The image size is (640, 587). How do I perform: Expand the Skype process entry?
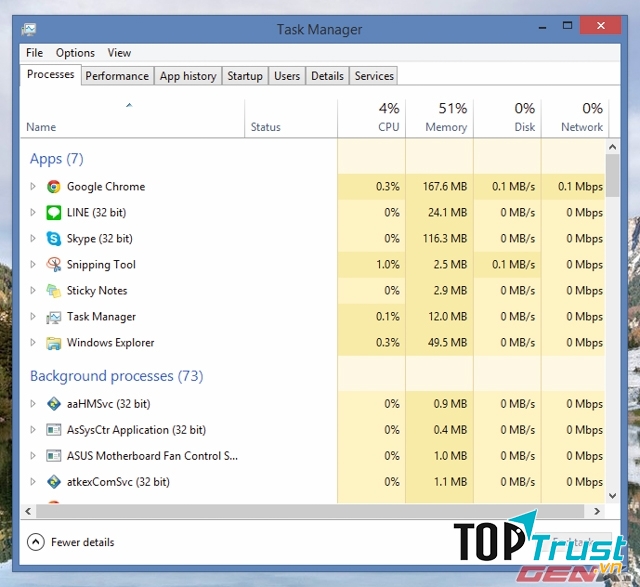pyautogui.click(x=33, y=239)
